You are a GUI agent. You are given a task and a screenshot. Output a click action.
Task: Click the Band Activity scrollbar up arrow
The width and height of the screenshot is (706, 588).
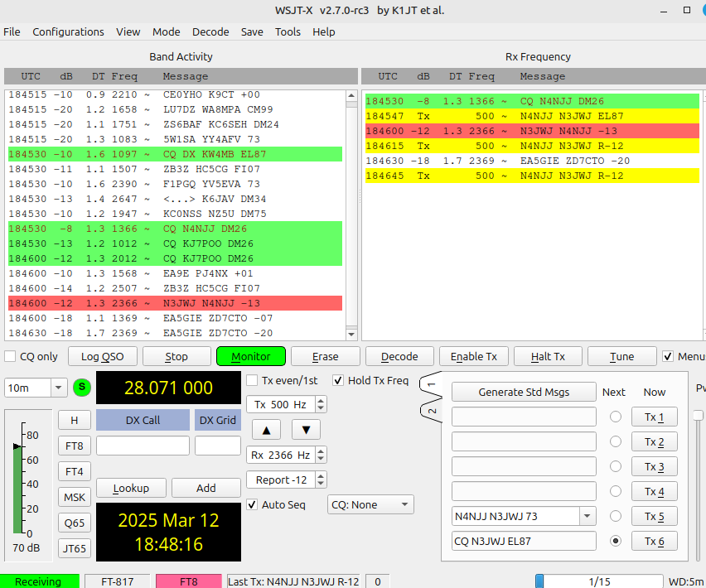pos(351,95)
